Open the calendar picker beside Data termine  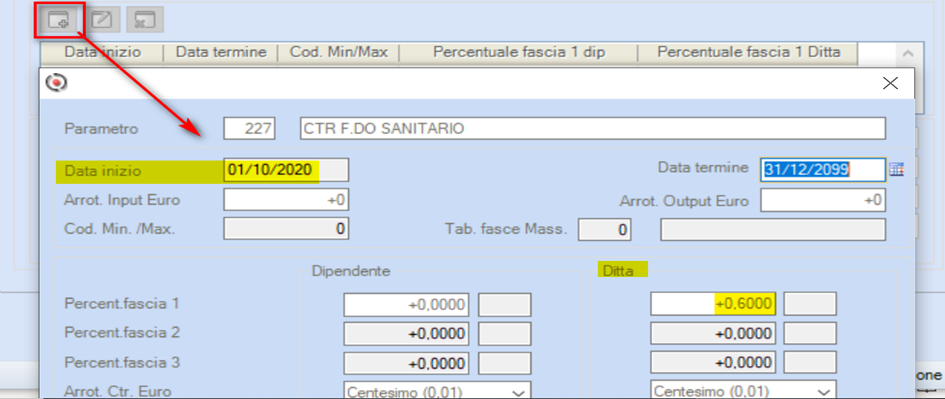pyautogui.click(x=897, y=169)
